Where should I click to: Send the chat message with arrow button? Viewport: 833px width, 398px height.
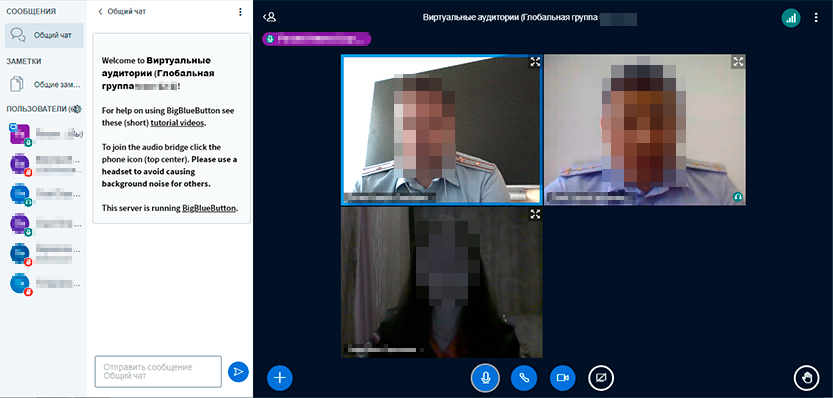click(x=238, y=371)
